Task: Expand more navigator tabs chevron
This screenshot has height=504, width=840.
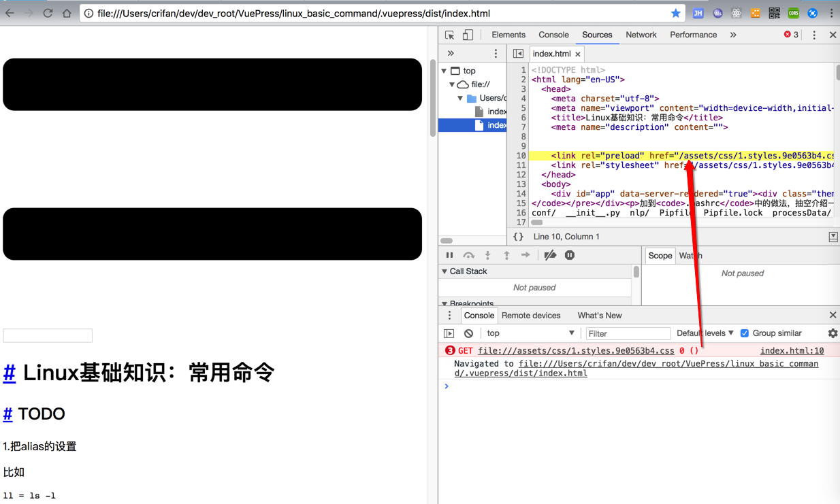Action: (451, 54)
